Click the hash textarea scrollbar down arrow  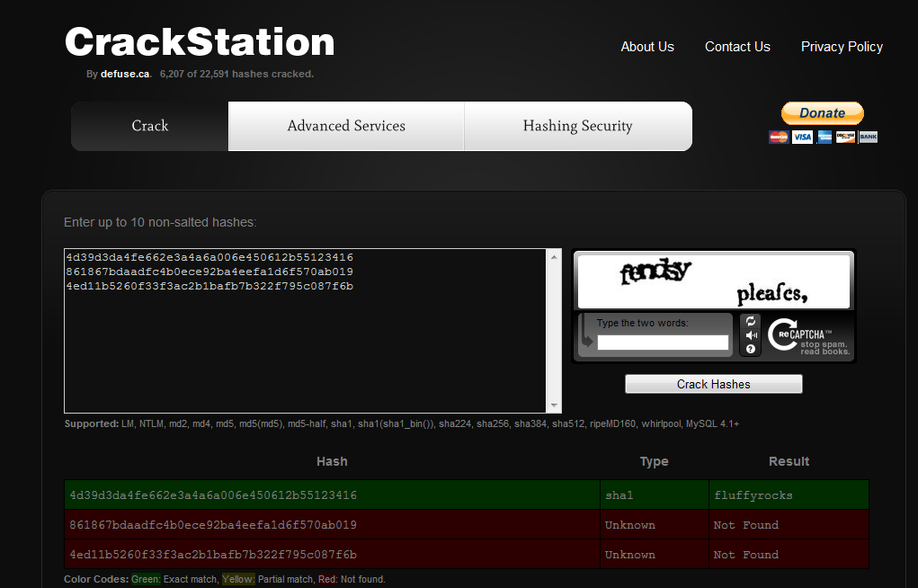tap(554, 405)
